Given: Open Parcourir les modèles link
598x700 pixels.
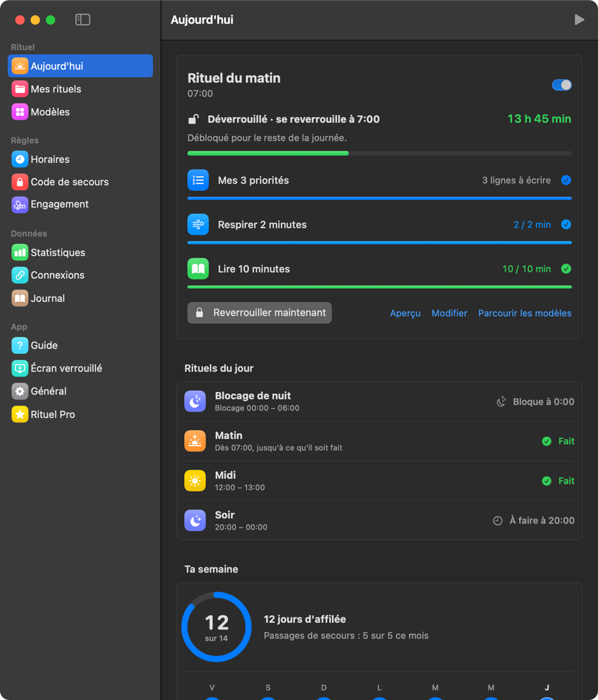Looking at the screenshot, I should point(525,313).
